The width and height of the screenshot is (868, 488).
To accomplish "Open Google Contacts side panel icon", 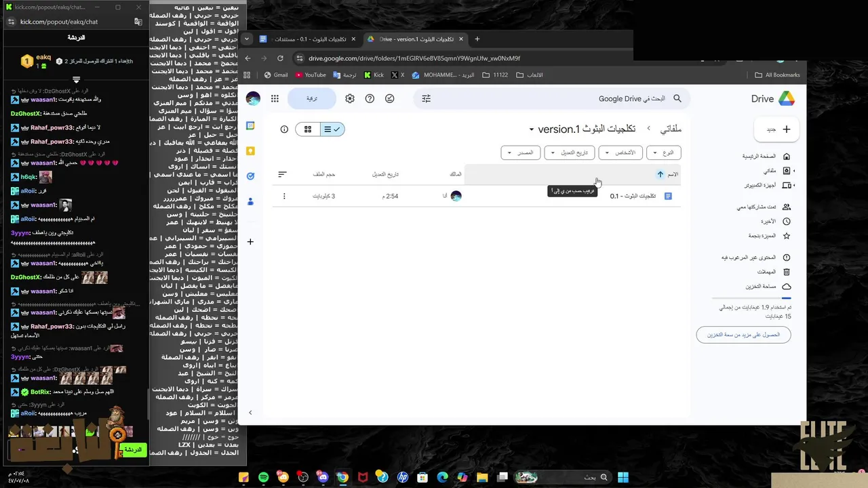I will click(250, 201).
